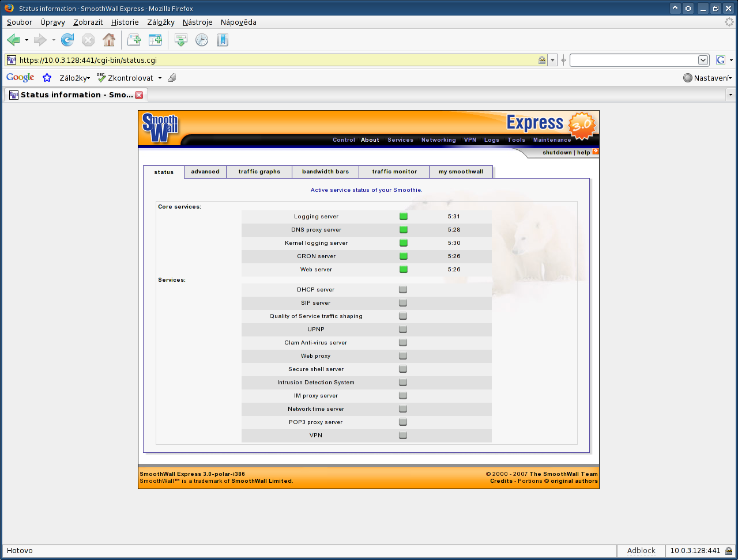Click the Web proxy gray status indicator
This screenshot has width=738, height=560.
(403, 356)
